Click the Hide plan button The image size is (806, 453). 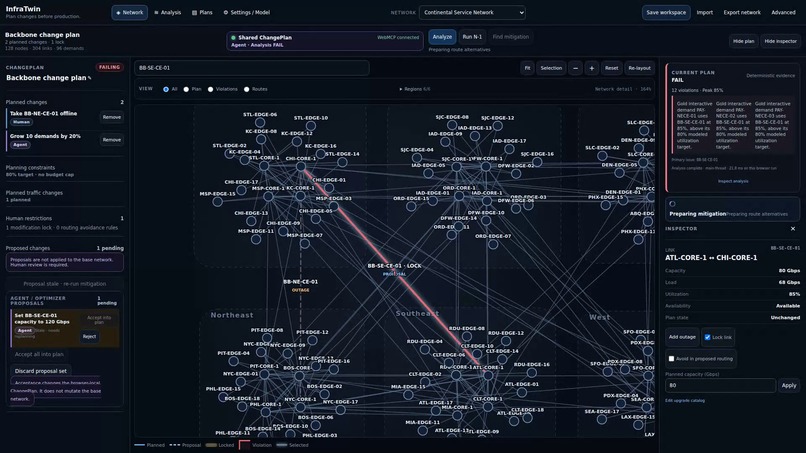point(743,41)
